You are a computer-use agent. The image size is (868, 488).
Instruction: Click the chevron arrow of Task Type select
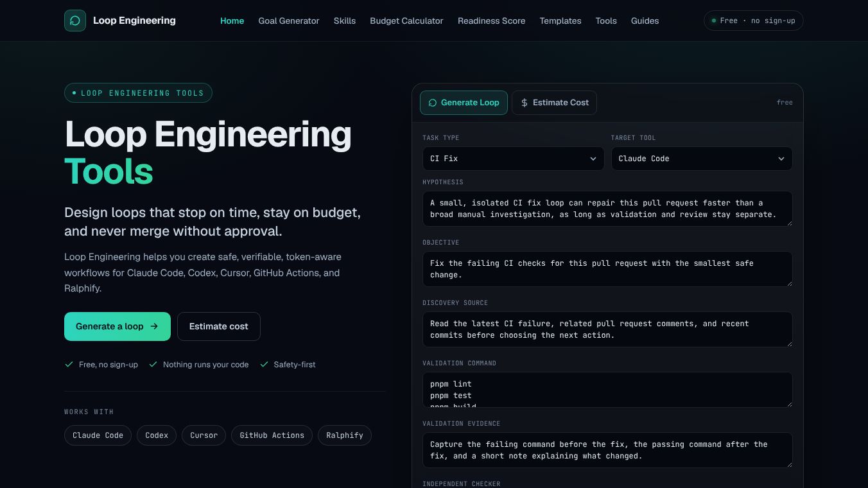(593, 159)
